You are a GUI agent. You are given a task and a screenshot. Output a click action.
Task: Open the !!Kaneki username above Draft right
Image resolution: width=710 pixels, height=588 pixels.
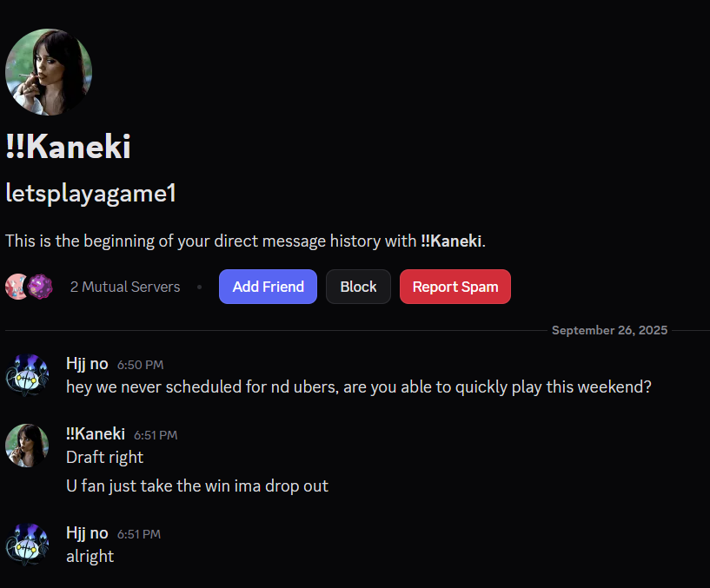pyautogui.click(x=96, y=434)
